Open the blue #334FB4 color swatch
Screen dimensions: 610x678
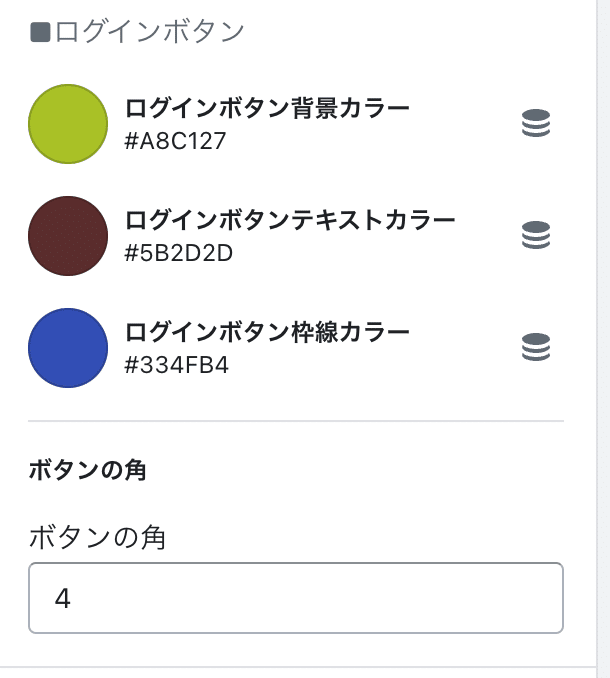(x=68, y=348)
